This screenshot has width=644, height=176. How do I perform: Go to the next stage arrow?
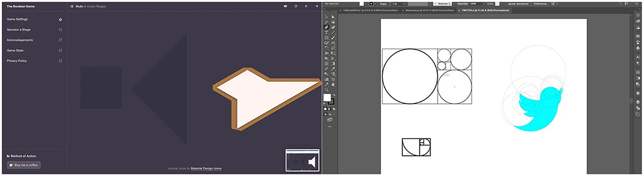[x=316, y=6]
